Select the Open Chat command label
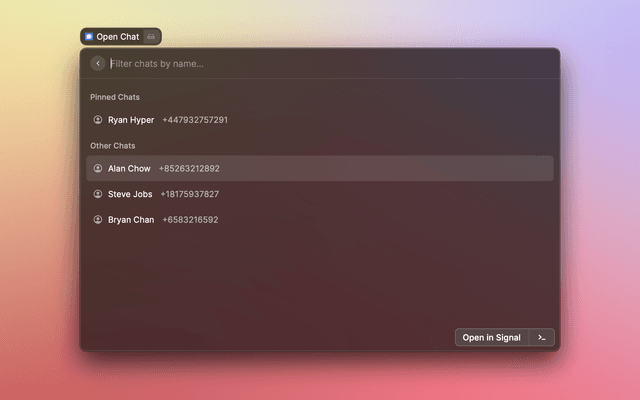Screen dimensions: 640x400 118,37
